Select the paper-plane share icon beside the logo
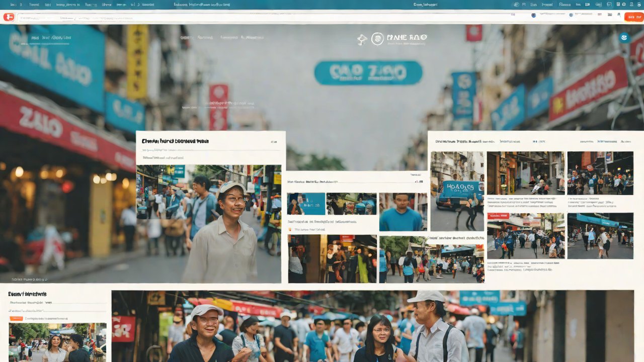The height and width of the screenshot is (362, 644). pyautogui.click(x=363, y=39)
